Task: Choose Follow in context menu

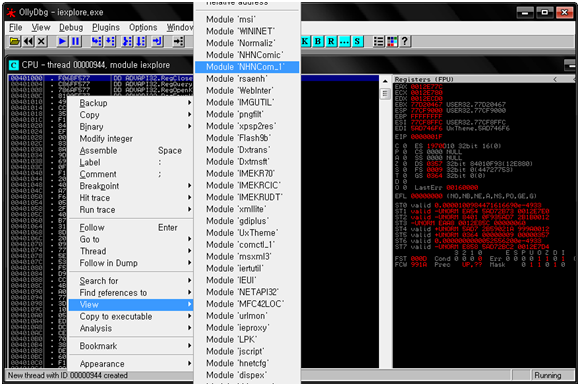Action: coord(131,227)
